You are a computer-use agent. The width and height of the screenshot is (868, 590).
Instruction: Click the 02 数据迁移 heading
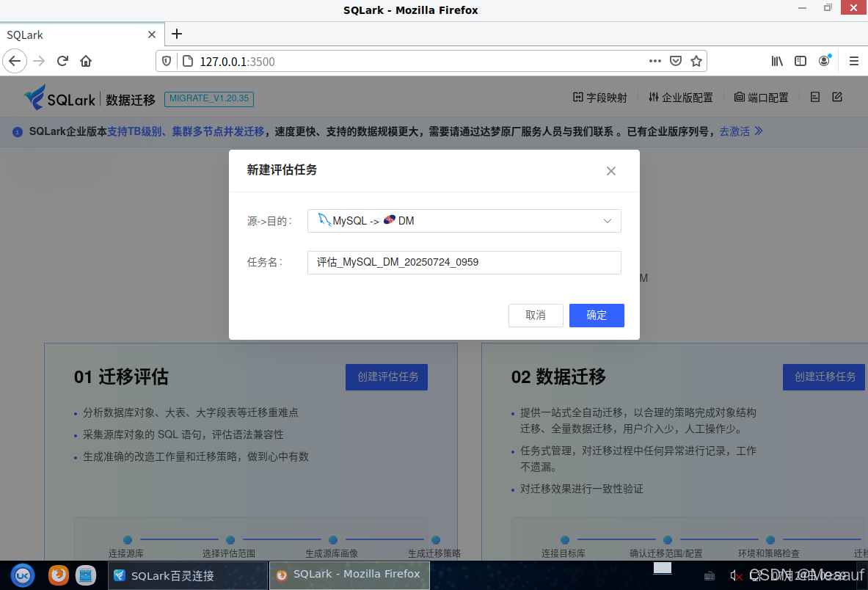pos(558,377)
